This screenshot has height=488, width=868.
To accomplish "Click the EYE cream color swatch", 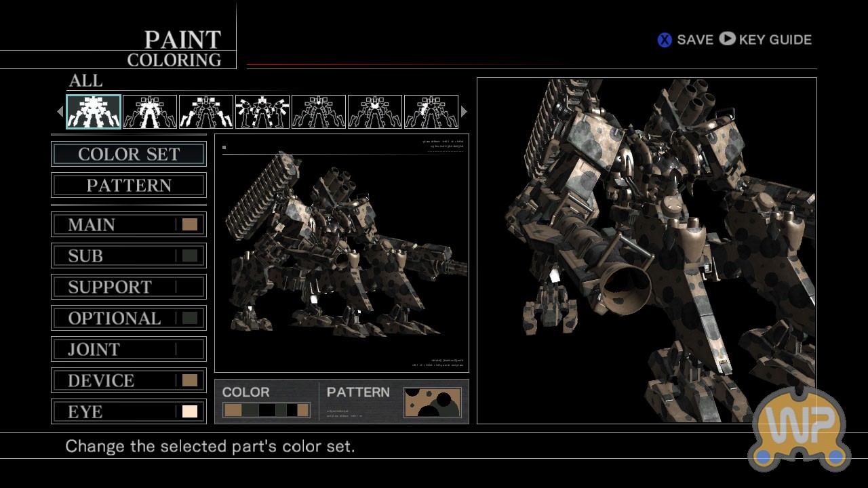I will [190, 412].
